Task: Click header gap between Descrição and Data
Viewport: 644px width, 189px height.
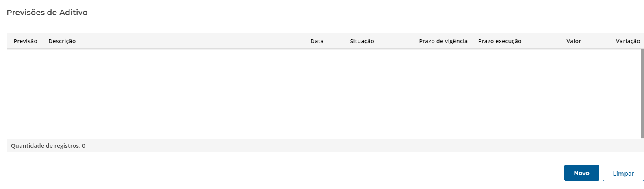Action: (x=191, y=41)
